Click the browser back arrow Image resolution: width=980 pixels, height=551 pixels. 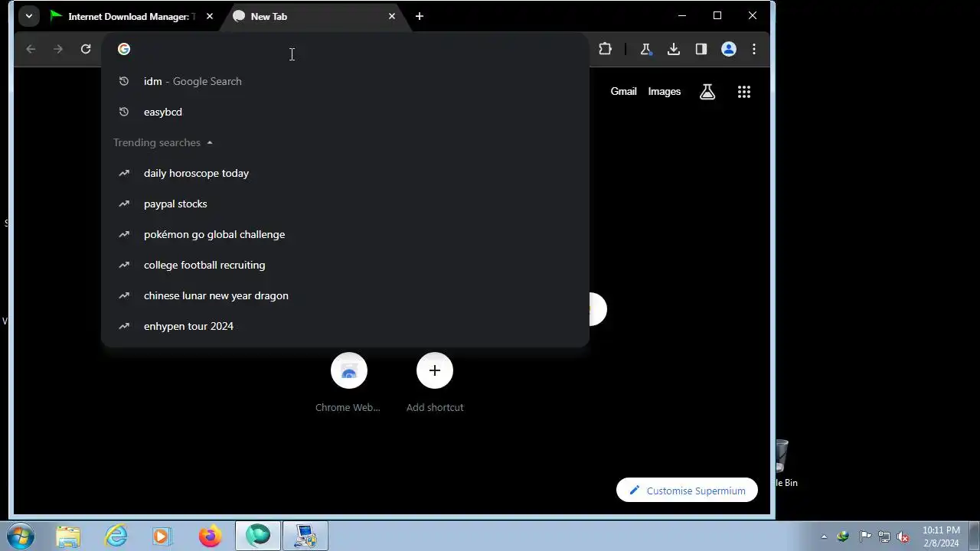[x=31, y=49]
